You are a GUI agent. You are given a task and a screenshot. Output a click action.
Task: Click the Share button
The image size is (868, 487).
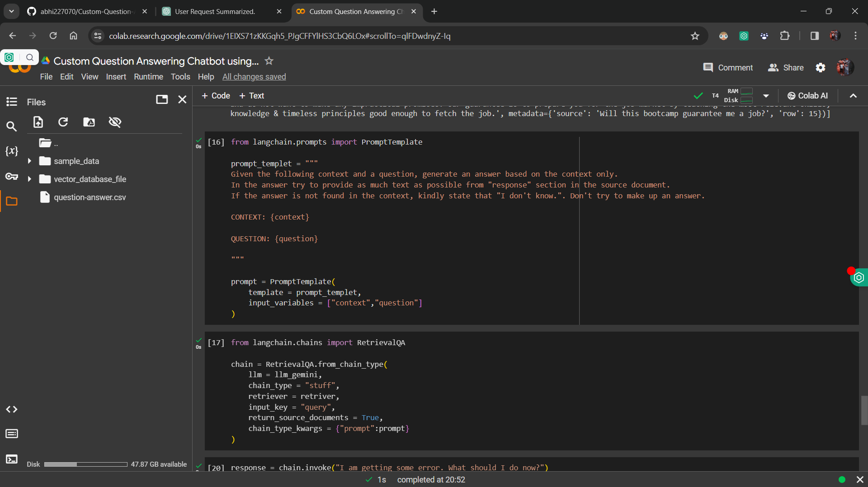coord(786,68)
